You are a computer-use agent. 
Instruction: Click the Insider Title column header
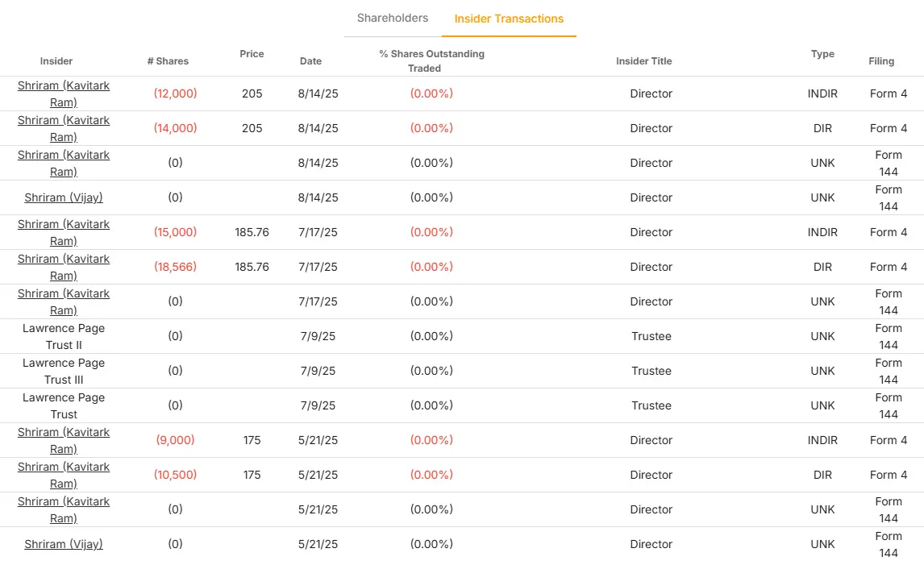click(643, 61)
